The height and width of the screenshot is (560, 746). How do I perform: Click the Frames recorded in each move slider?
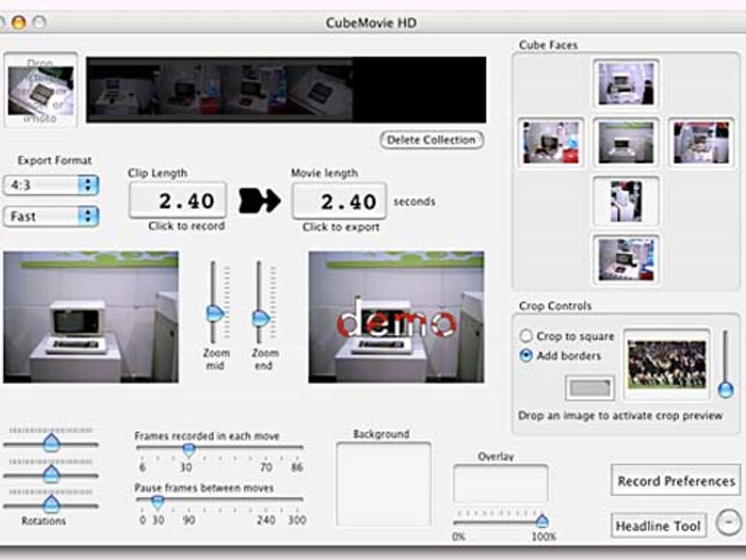pyautogui.click(x=219, y=448)
